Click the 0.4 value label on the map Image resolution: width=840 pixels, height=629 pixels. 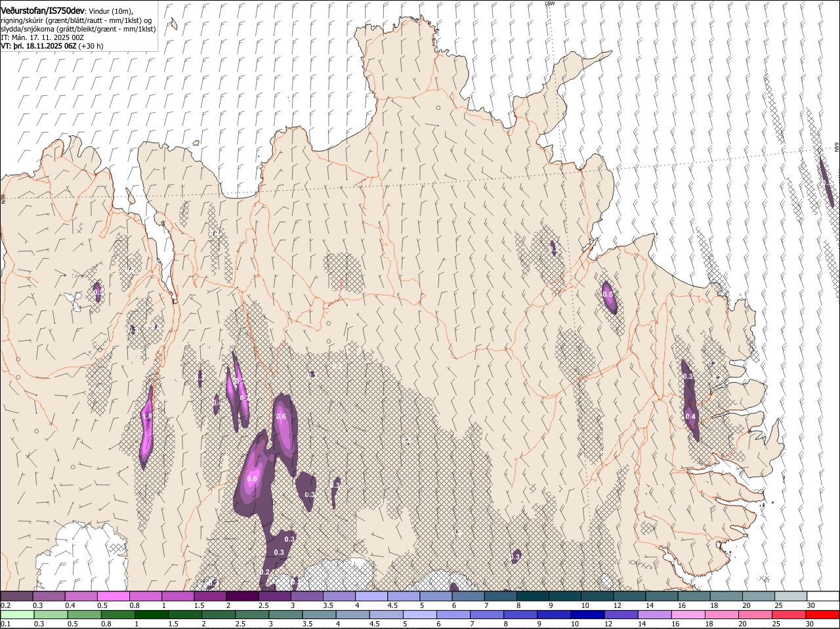pos(690,416)
